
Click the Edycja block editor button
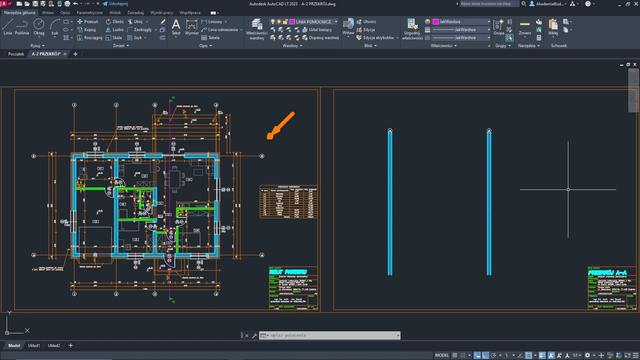(x=366, y=30)
